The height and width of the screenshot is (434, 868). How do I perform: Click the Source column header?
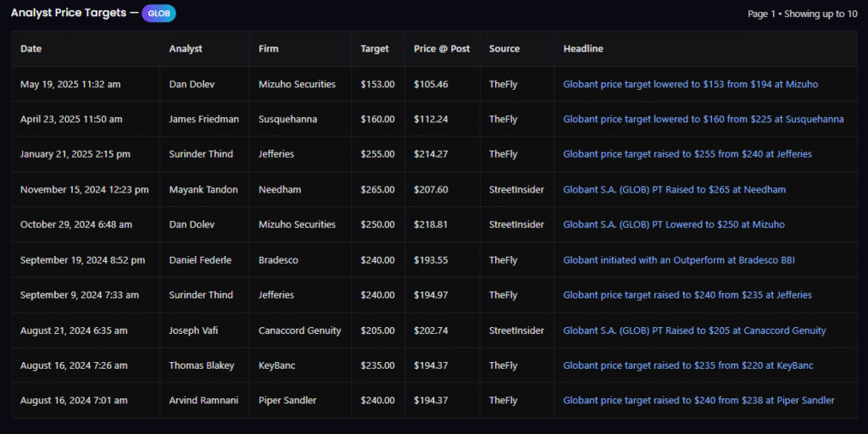[x=504, y=49]
